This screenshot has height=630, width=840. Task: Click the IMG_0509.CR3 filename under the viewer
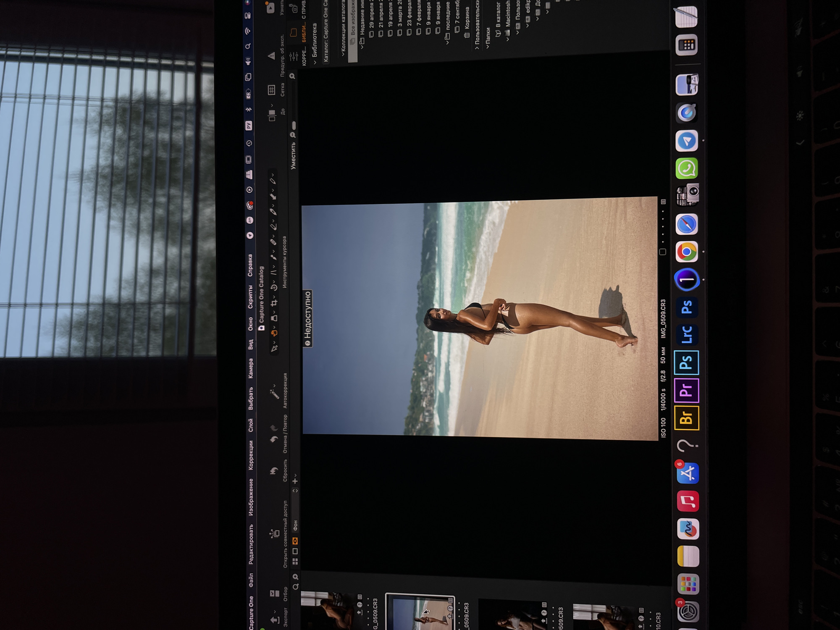663,319
